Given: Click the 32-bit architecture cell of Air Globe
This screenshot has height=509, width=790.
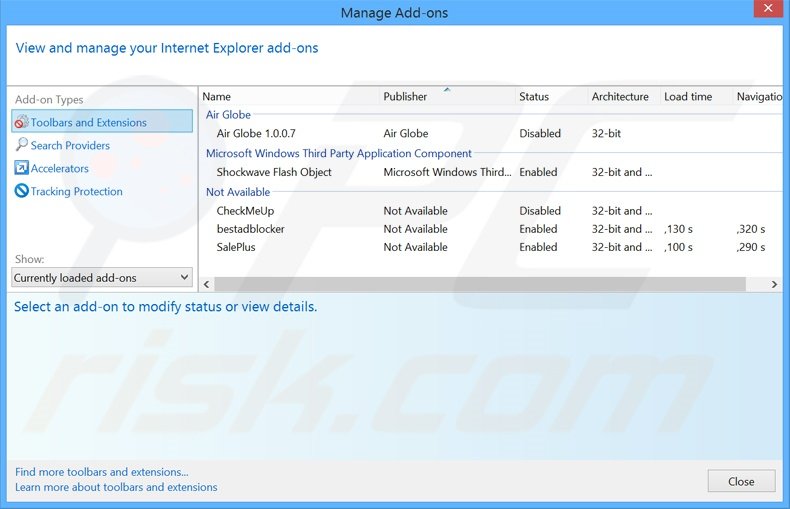Looking at the screenshot, I should pos(606,134).
